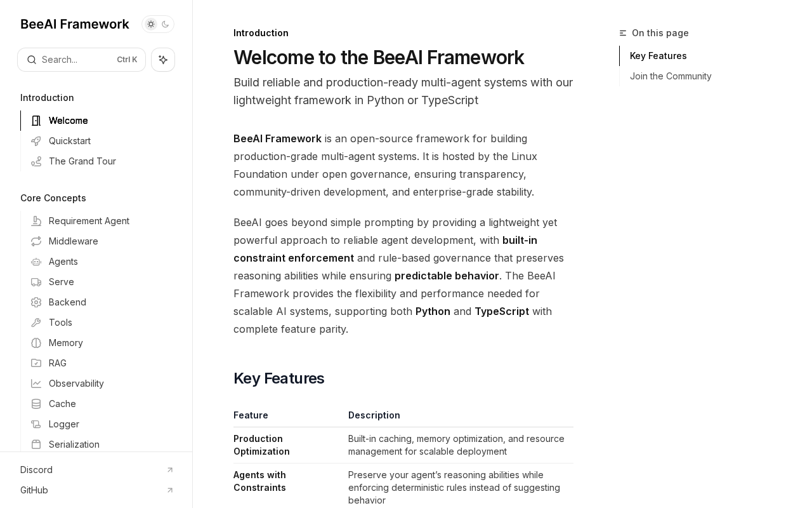812x508 pixels.
Task: Switch to dark mode with moon icon
Action: [166, 24]
